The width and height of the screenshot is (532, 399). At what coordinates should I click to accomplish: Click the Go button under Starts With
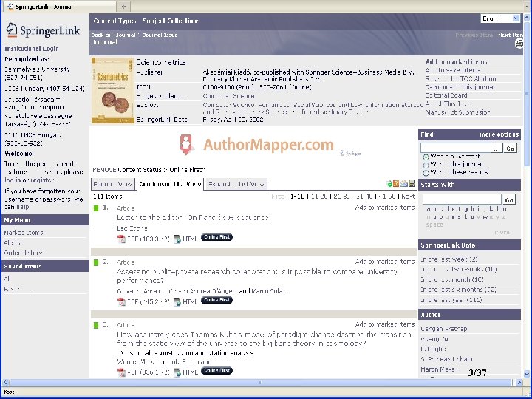click(x=509, y=199)
